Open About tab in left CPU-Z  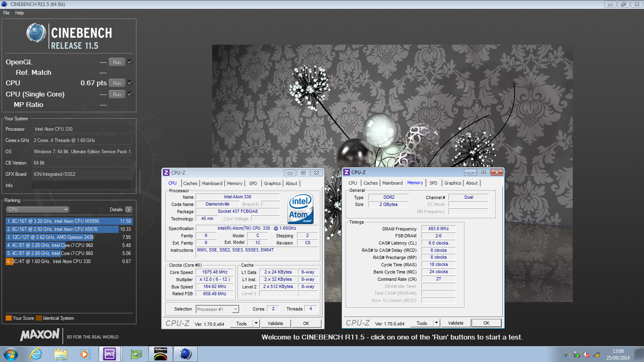pyautogui.click(x=292, y=183)
